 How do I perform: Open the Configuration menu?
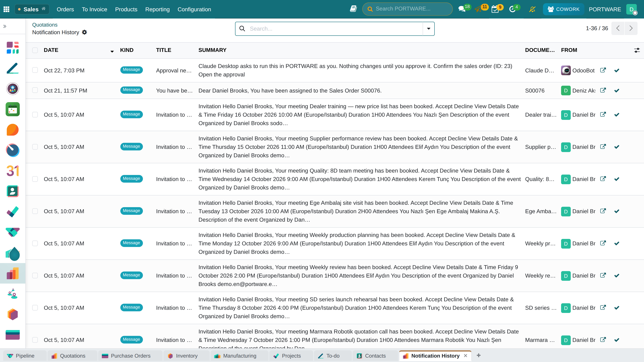194,9
